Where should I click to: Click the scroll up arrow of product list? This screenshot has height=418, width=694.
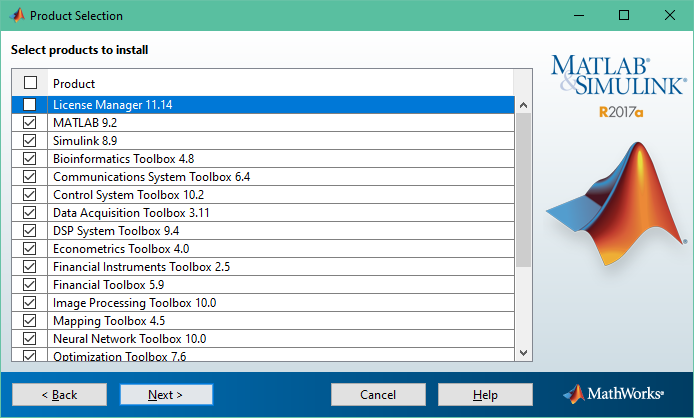click(x=524, y=105)
